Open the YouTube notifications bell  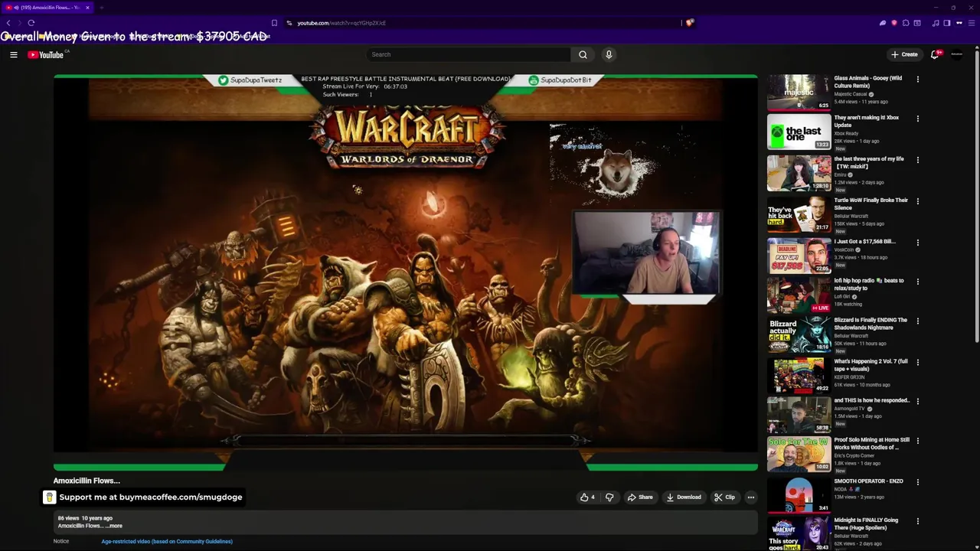tap(935, 54)
